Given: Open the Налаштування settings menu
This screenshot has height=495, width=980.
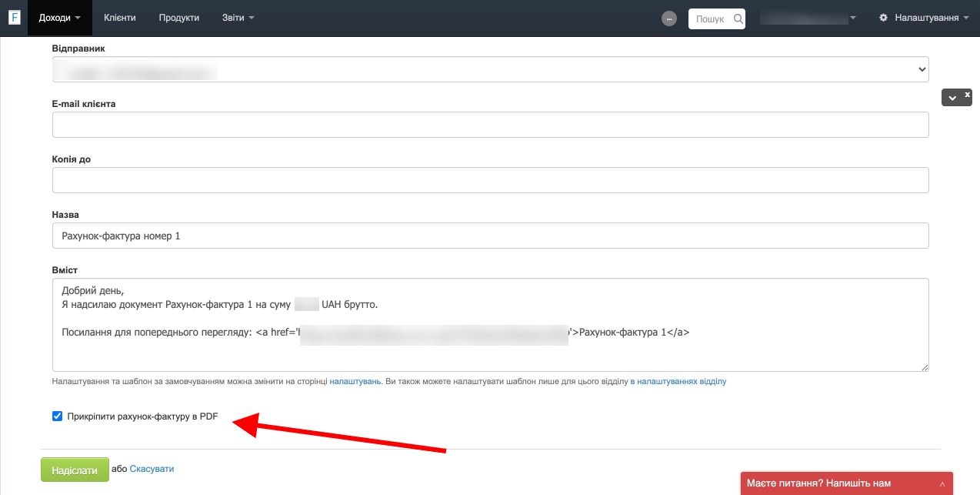Looking at the screenshot, I should click(924, 18).
